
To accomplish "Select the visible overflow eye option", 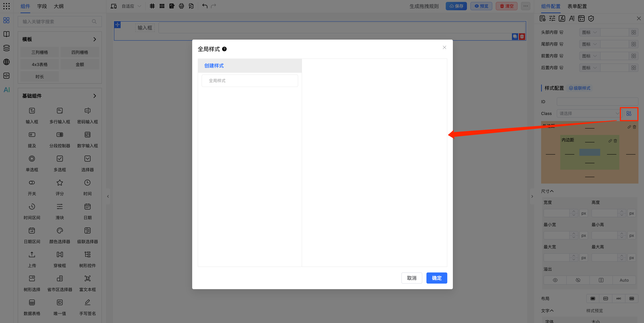I will click(555, 280).
